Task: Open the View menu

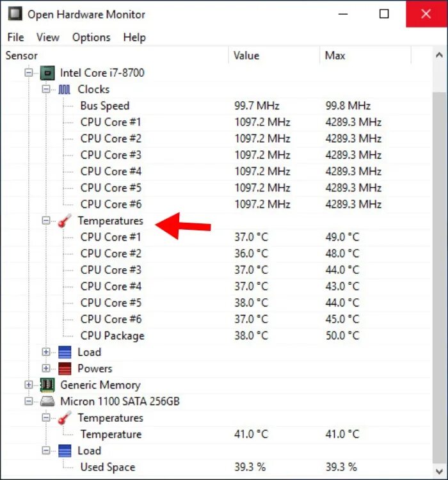Action: pyautogui.click(x=48, y=37)
